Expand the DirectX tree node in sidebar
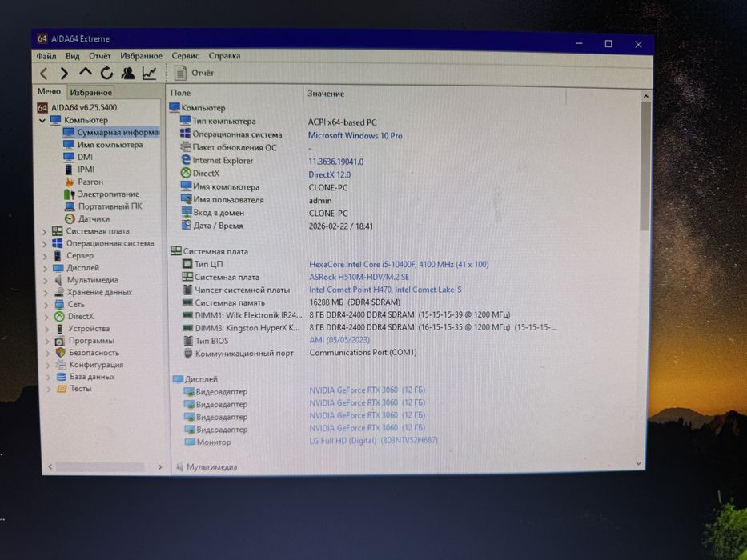 (x=47, y=317)
